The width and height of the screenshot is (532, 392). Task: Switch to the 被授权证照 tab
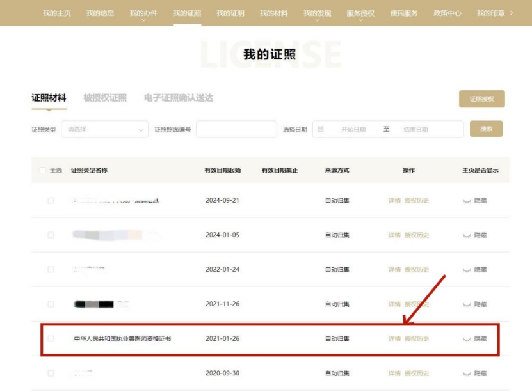coord(105,98)
